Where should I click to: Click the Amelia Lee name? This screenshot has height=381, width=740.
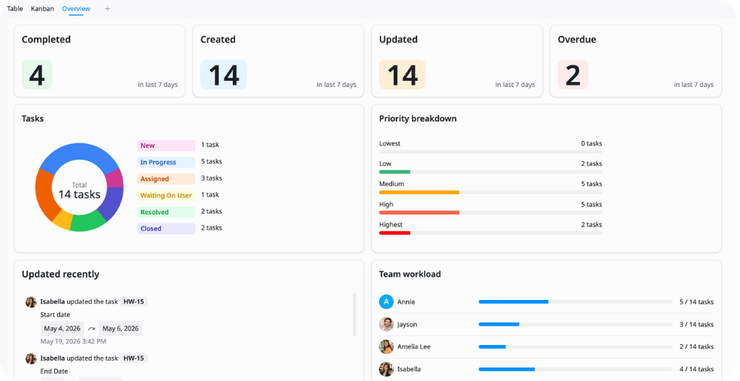click(414, 347)
